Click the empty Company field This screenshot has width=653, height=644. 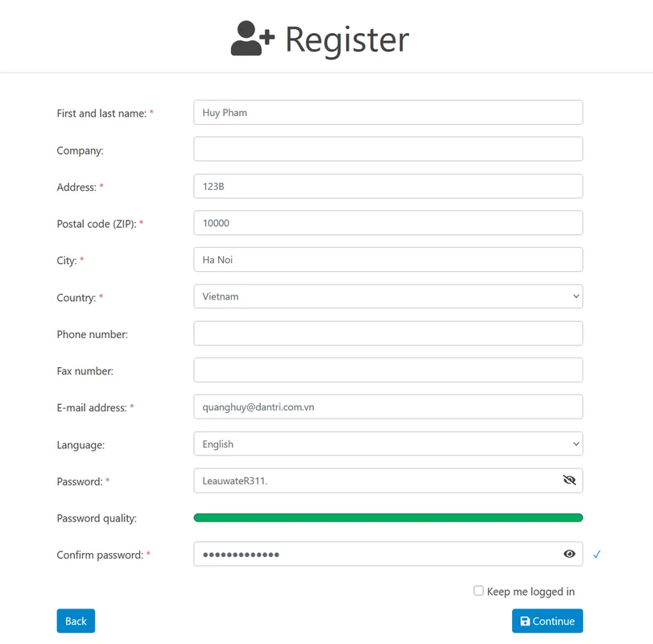click(388, 149)
